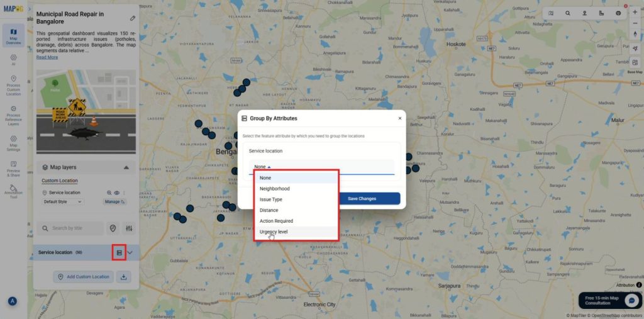Open the Annotation Tool in sidebar
This screenshot has width=644, height=319.
13,192
